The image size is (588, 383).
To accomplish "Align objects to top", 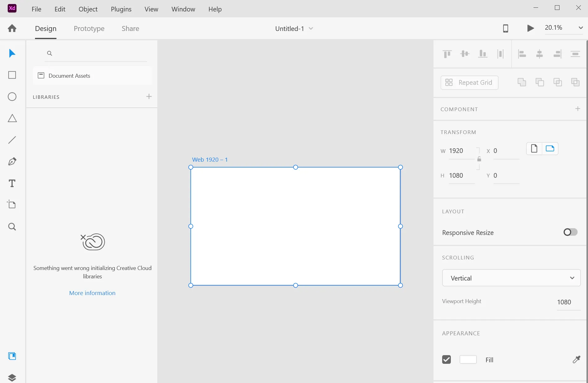I will pyautogui.click(x=447, y=54).
